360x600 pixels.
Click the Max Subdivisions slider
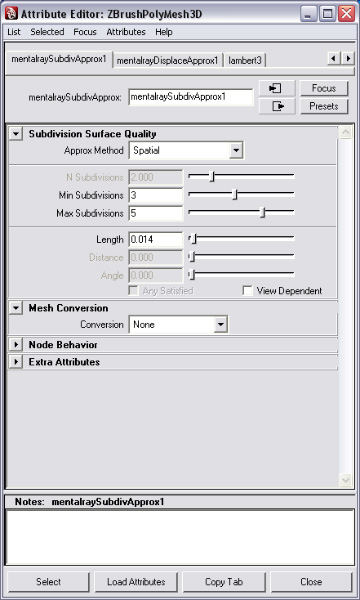241,213
